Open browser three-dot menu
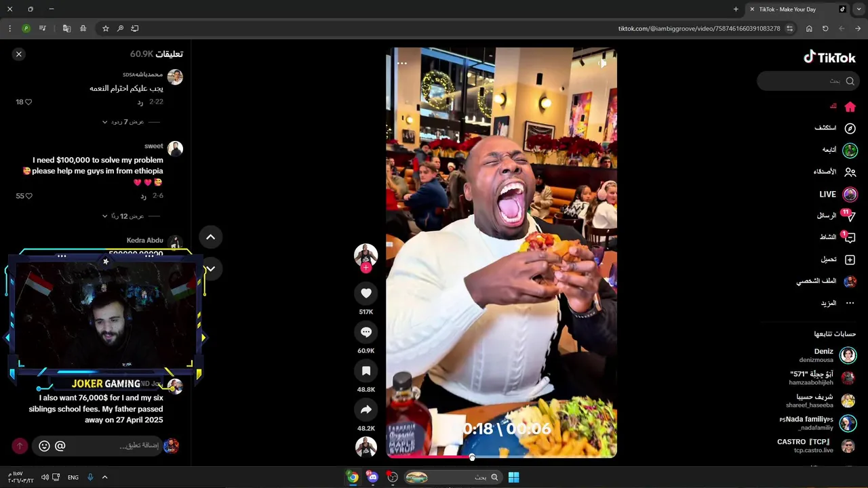 point(9,28)
